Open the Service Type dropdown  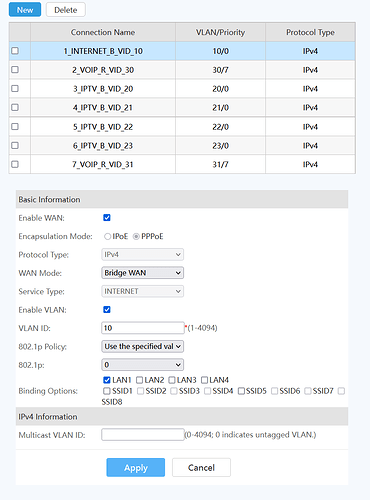(142, 291)
